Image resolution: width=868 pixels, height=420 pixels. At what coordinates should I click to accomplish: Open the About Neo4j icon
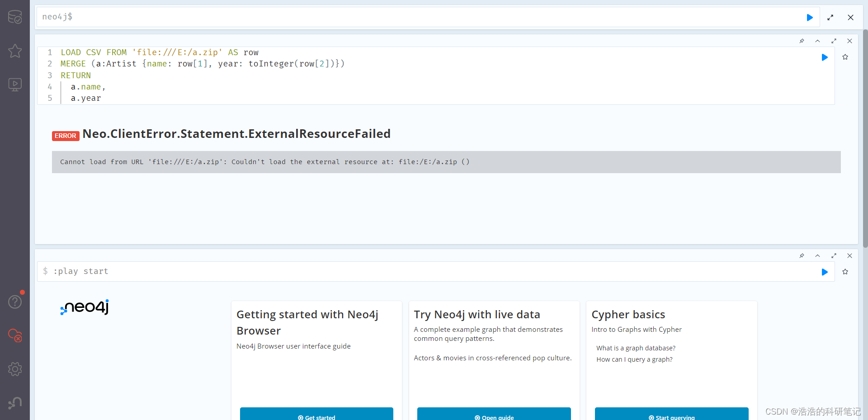pyautogui.click(x=15, y=403)
